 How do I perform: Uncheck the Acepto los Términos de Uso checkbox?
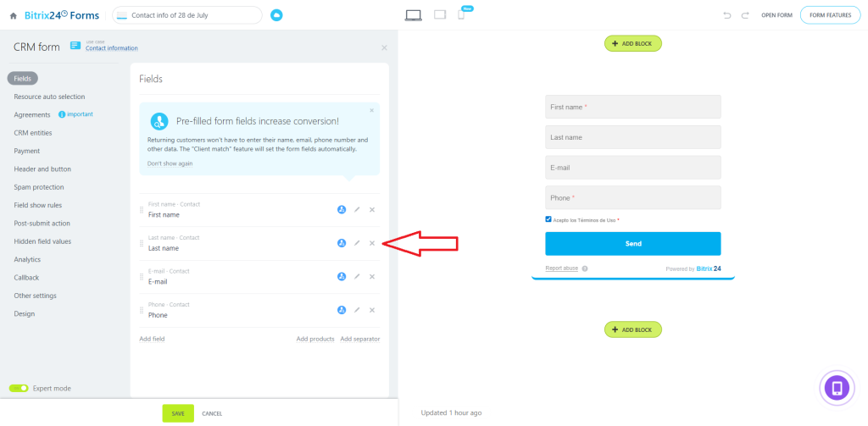[549, 219]
